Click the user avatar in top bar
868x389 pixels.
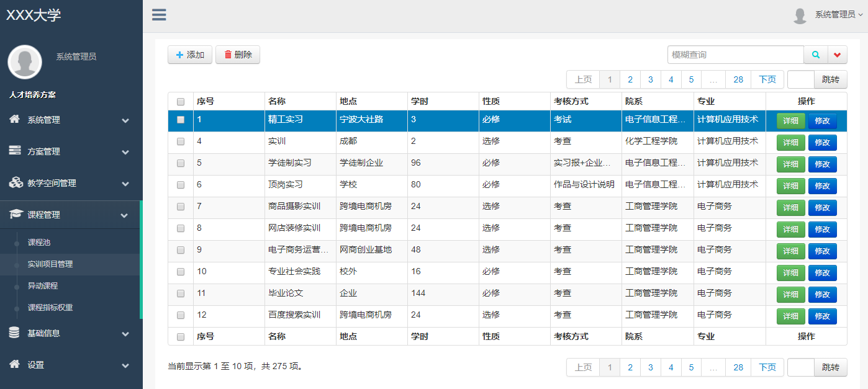pyautogui.click(x=800, y=16)
